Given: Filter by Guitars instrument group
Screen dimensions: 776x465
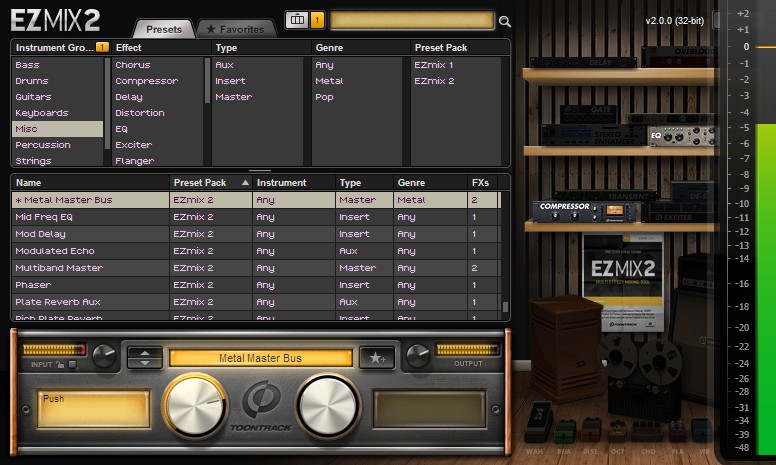Looking at the screenshot, I should pyautogui.click(x=57, y=97).
